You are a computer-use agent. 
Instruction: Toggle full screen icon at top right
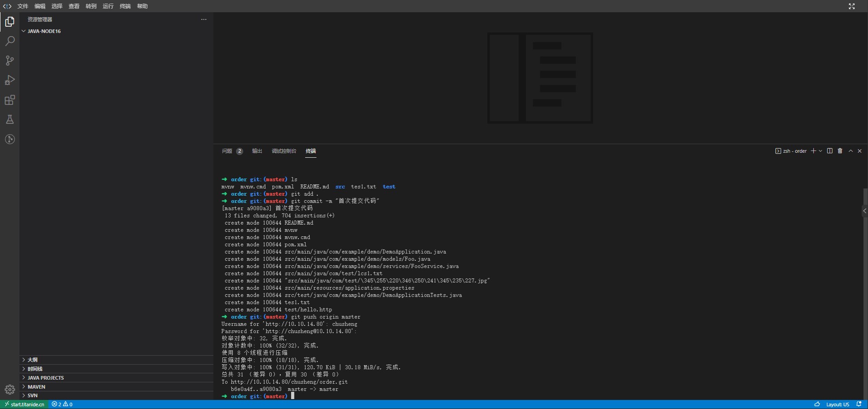click(x=852, y=6)
